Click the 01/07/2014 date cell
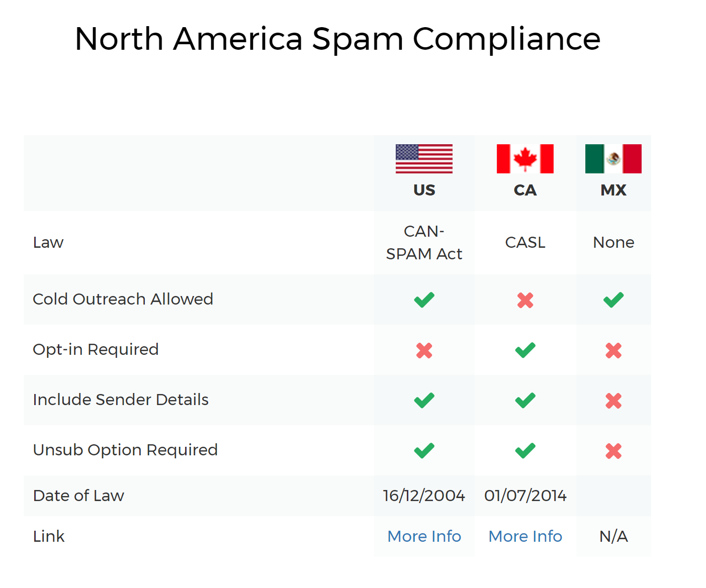Viewport: 706px width, 588px height. click(x=525, y=496)
